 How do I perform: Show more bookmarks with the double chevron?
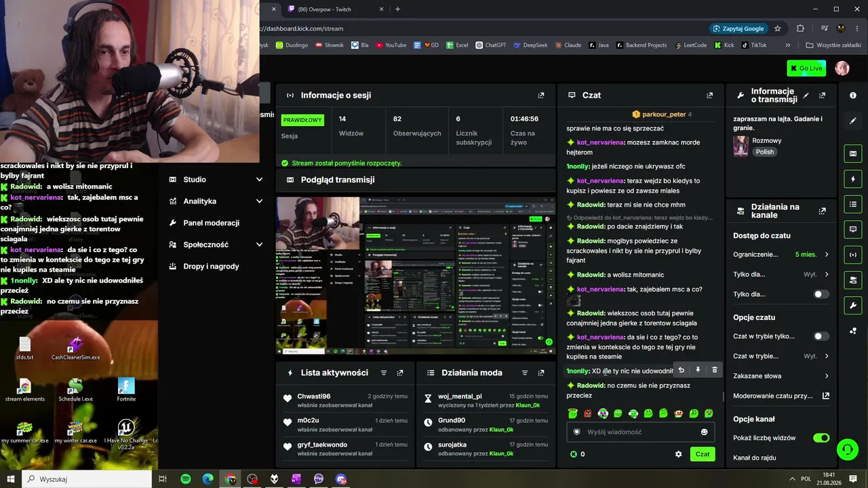click(787, 45)
